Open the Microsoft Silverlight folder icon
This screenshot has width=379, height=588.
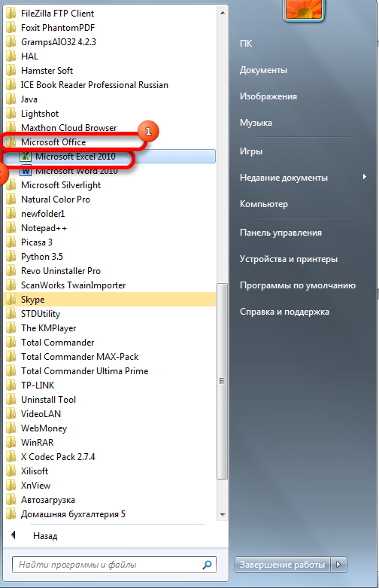[11, 185]
